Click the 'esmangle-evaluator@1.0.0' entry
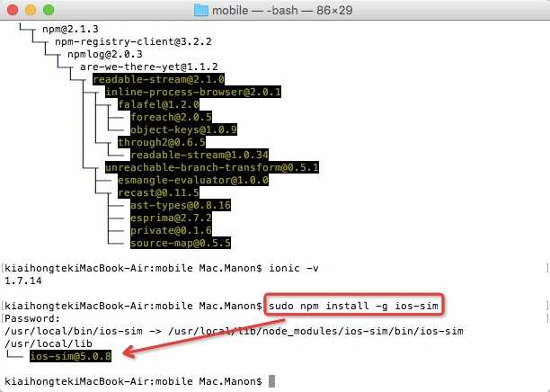 click(x=193, y=181)
